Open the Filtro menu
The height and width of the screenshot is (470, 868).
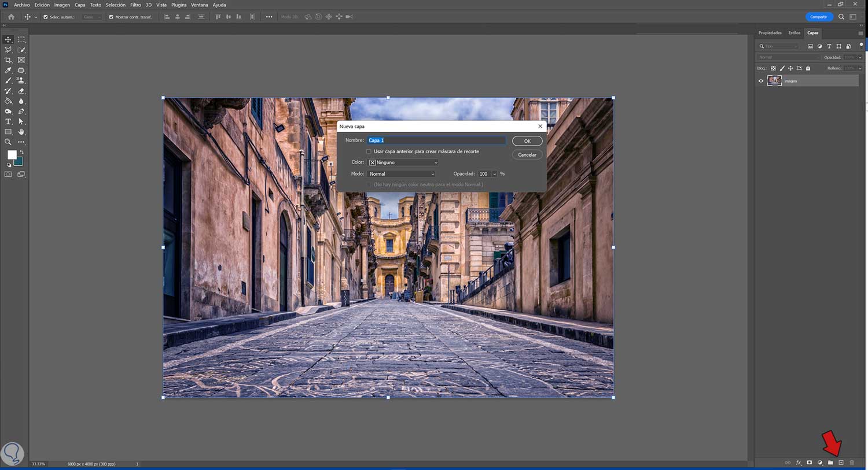pyautogui.click(x=135, y=5)
